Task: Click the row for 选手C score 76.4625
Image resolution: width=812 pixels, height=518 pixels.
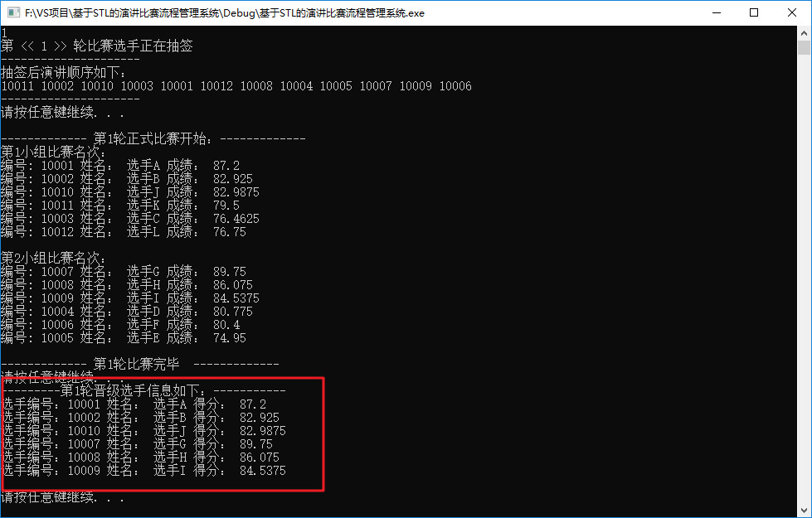Action: pos(130,218)
